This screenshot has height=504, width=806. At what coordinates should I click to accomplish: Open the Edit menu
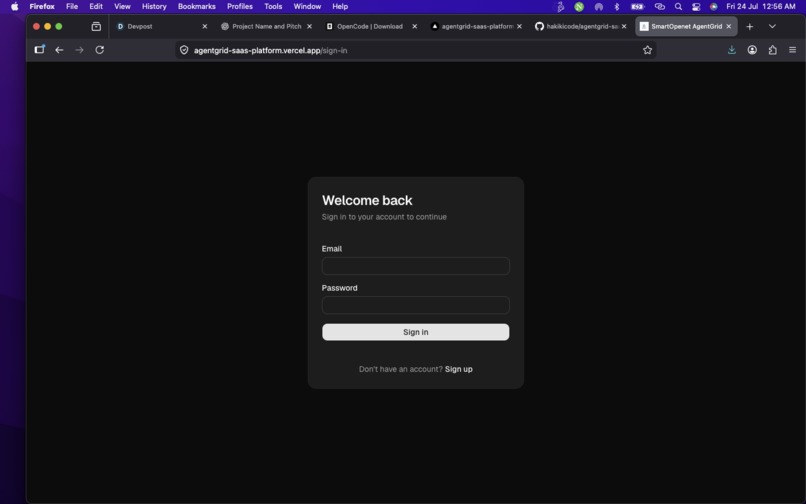96,6
